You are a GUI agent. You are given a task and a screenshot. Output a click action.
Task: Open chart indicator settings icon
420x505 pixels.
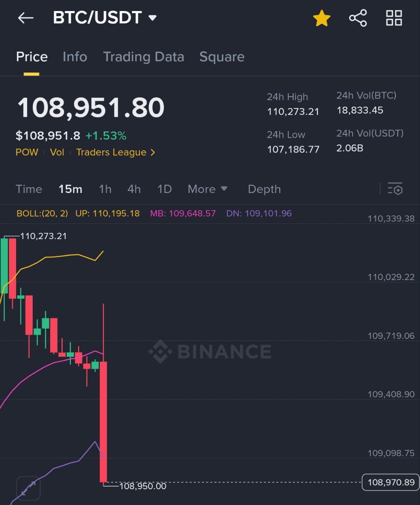click(x=395, y=189)
